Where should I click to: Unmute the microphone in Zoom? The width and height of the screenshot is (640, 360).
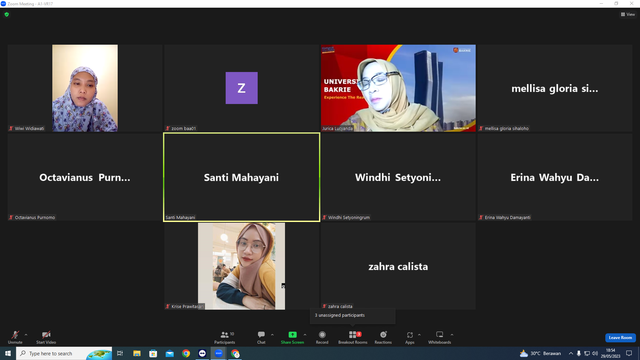(x=15, y=337)
